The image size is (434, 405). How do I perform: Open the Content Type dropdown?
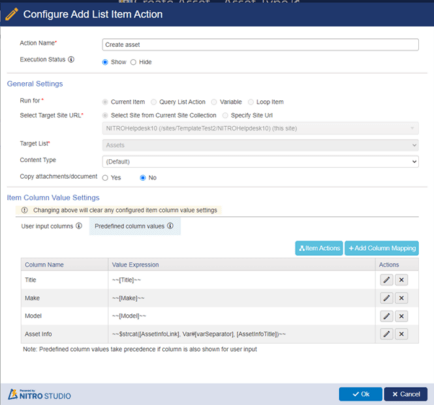coord(260,162)
